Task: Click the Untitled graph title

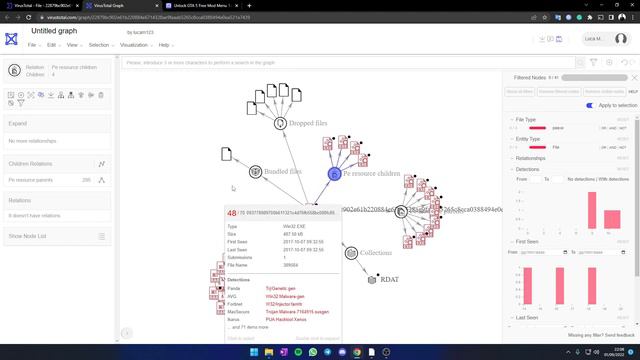Action: coord(54,31)
